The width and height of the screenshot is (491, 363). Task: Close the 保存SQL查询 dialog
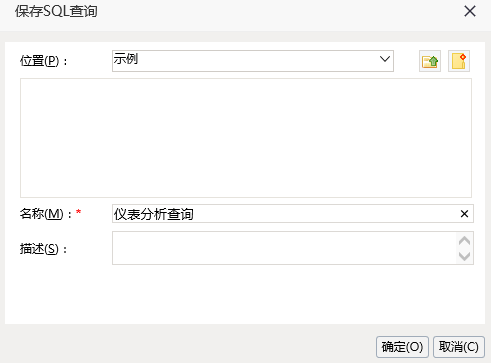pos(470,11)
